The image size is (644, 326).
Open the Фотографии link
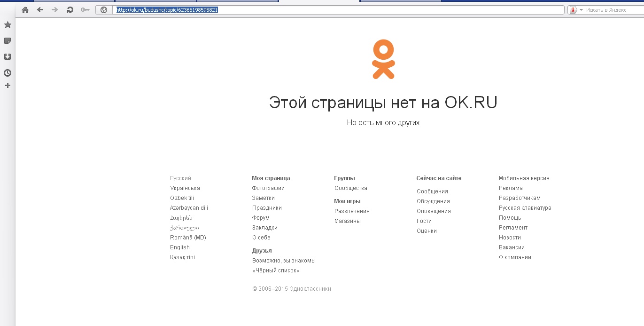[x=268, y=188]
